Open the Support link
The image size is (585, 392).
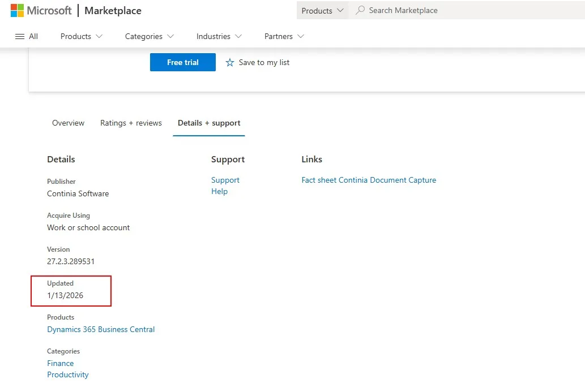(x=225, y=180)
